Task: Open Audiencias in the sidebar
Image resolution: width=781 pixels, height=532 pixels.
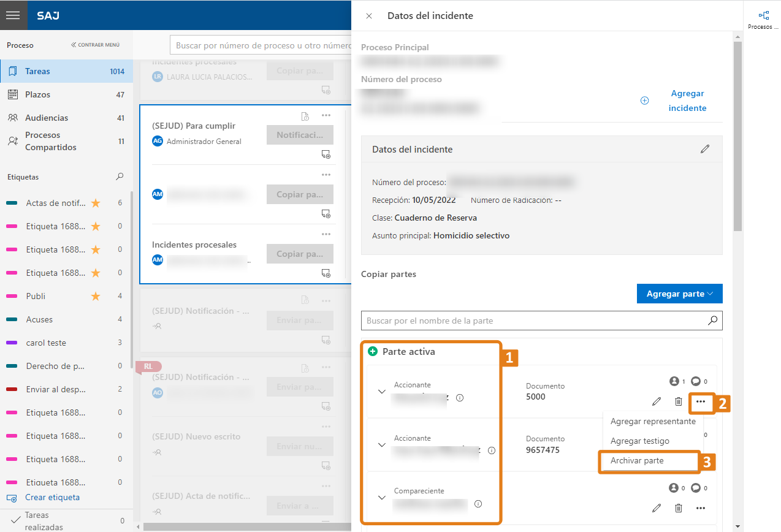Action: (66, 118)
